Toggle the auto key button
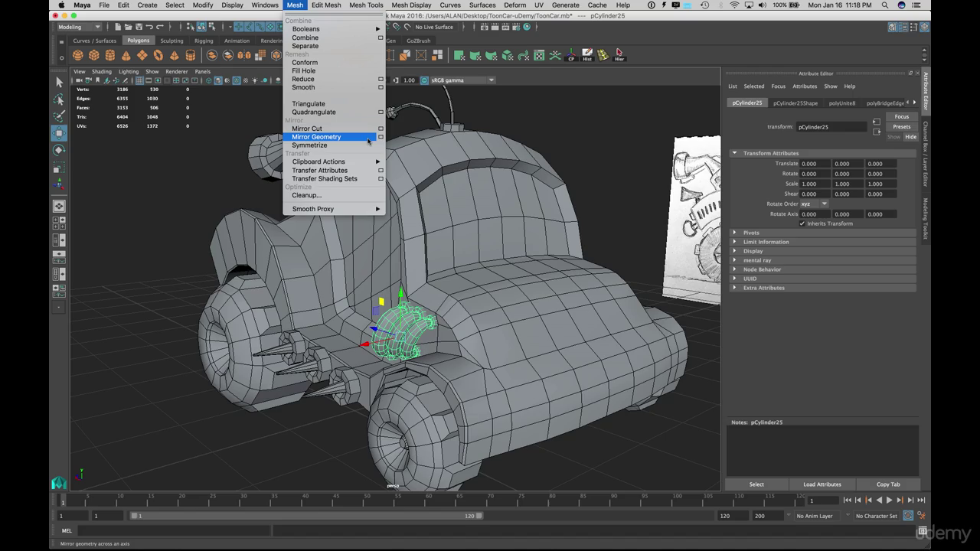Screen dimensions: 980x551 tap(908, 516)
